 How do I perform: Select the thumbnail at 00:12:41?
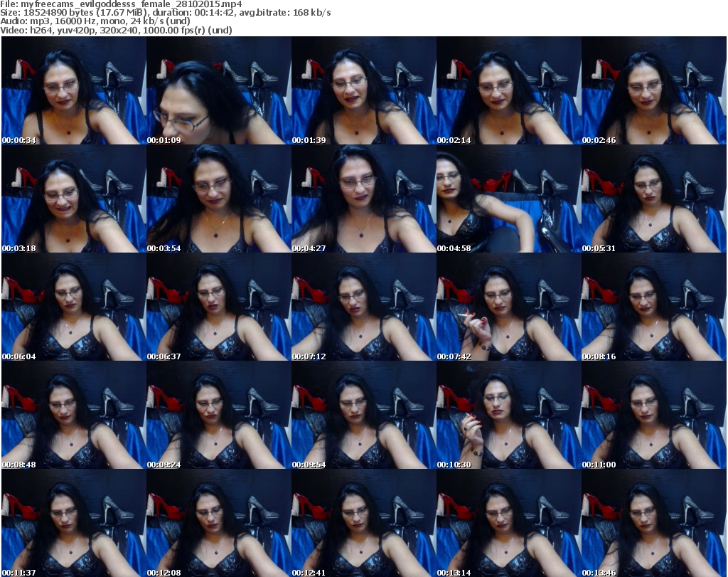click(x=363, y=523)
